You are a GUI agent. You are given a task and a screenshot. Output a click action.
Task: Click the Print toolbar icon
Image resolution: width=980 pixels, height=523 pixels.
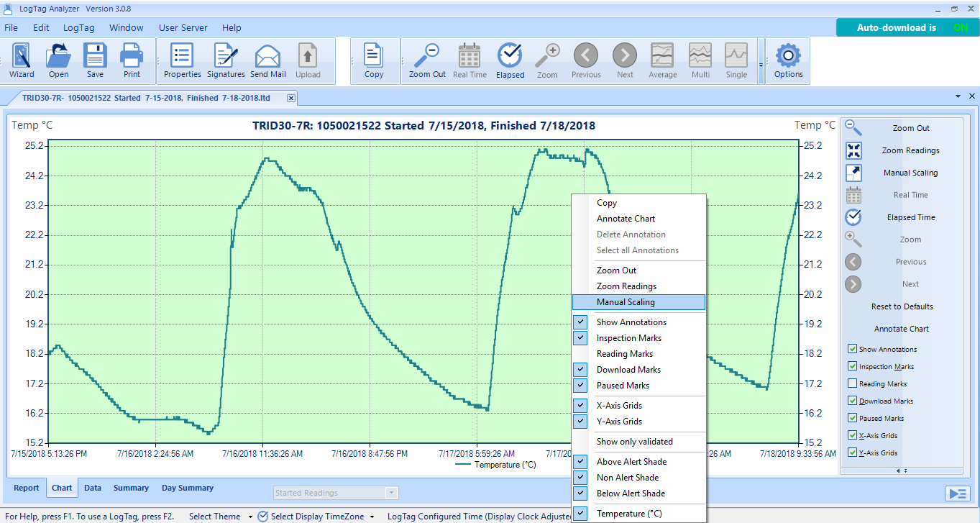pyautogui.click(x=132, y=60)
